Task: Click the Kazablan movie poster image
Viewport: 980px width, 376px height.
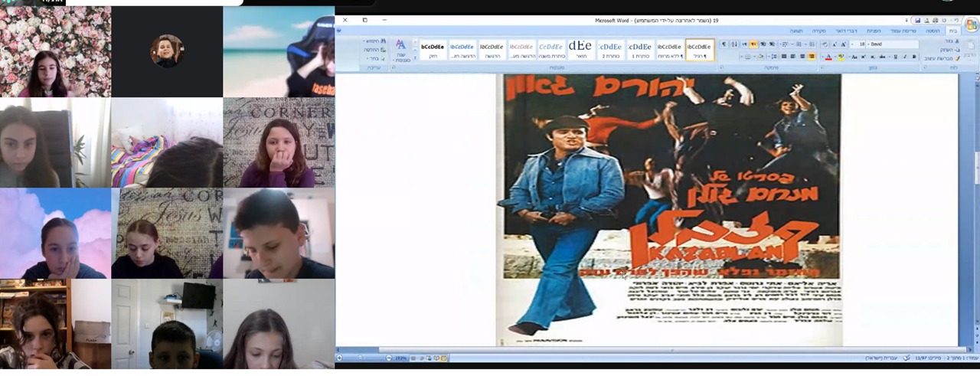Action: pyautogui.click(x=671, y=210)
